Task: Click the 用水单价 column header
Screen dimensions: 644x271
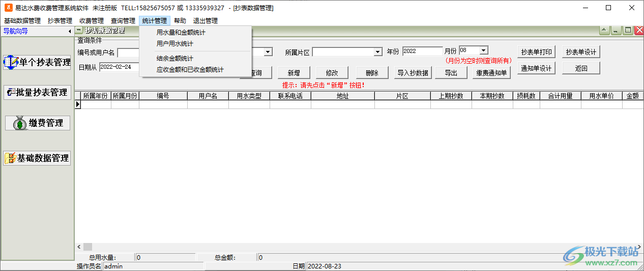Action: click(602, 96)
